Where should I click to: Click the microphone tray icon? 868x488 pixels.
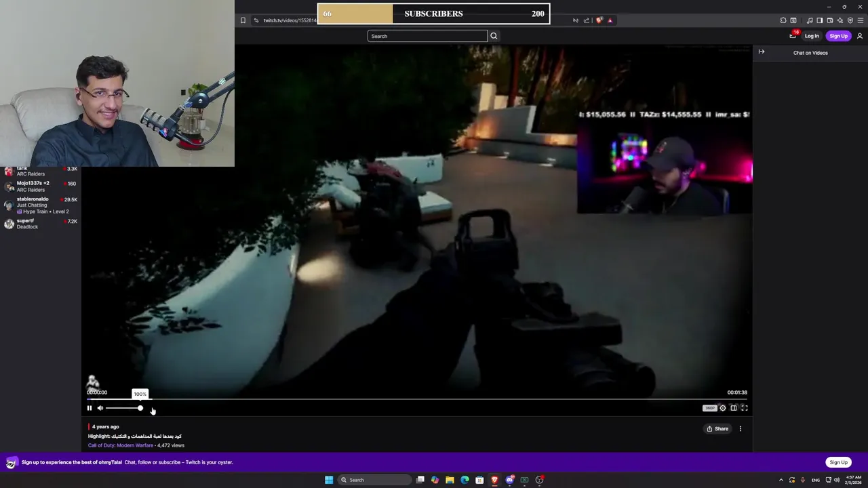tap(804, 480)
